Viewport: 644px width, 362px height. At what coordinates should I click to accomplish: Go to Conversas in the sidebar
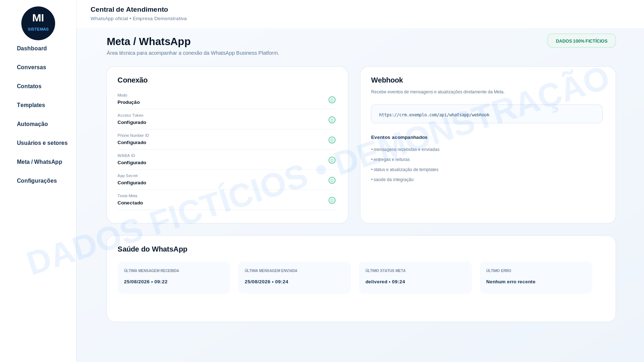31,67
